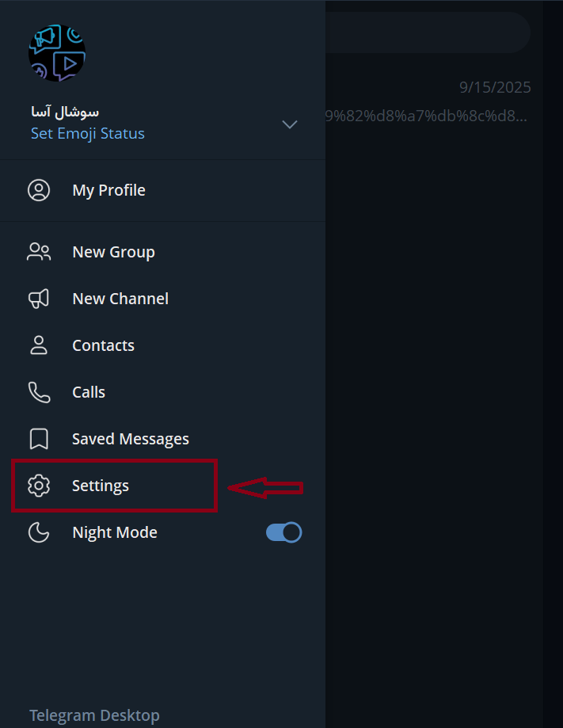Click the New Channel megaphone icon
This screenshot has height=728, width=563.
point(39,299)
